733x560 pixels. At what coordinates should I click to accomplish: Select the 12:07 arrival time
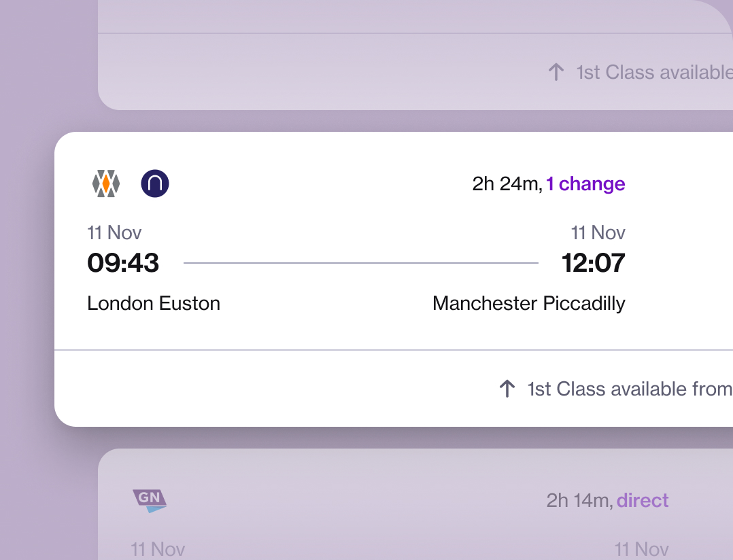593,263
